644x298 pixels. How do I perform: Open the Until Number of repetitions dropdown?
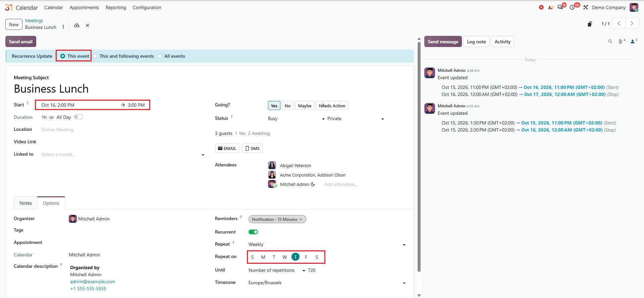click(x=277, y=270)
